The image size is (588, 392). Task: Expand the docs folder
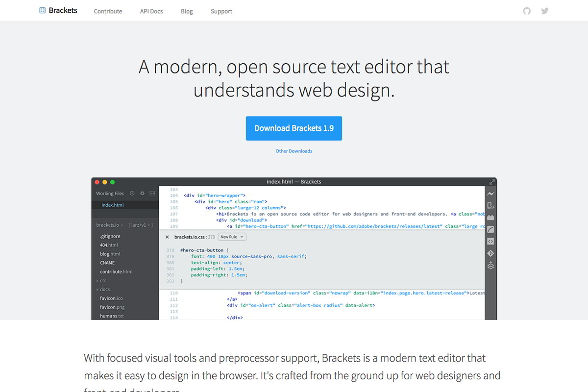(103, 290)
